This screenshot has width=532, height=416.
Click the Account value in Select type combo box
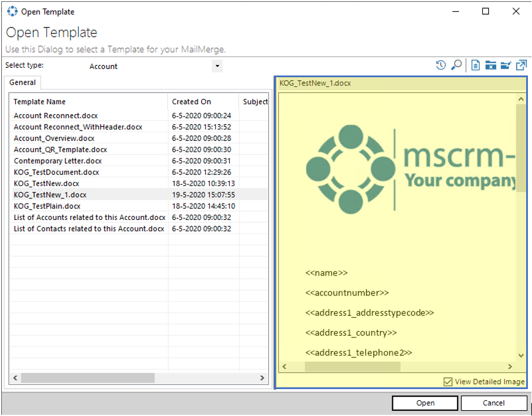[103, 67]
